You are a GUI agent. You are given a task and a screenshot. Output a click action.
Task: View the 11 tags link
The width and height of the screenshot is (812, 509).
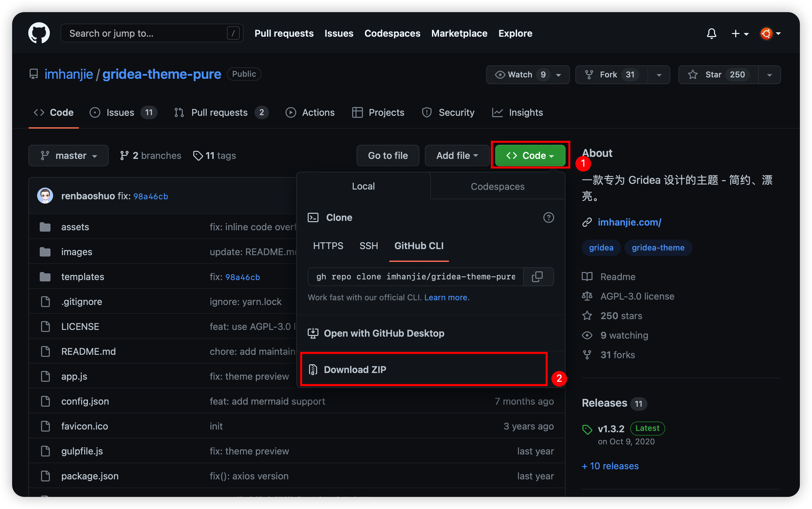coord(214,156)
